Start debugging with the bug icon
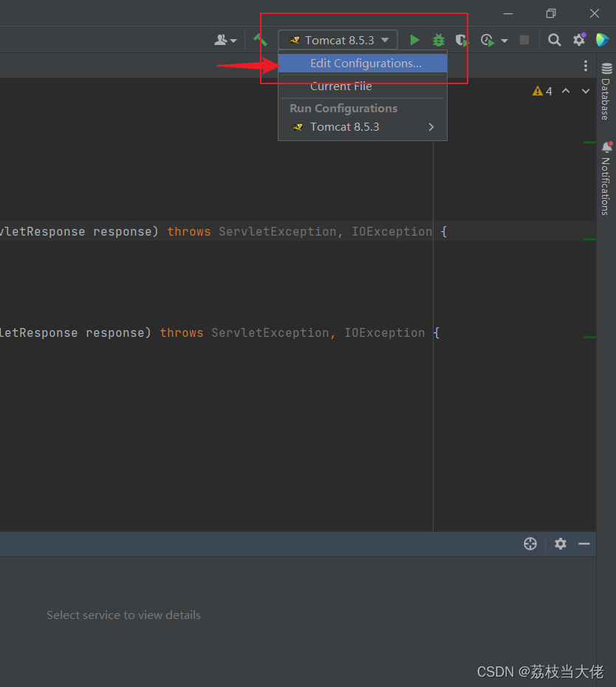 pos(439,41)
